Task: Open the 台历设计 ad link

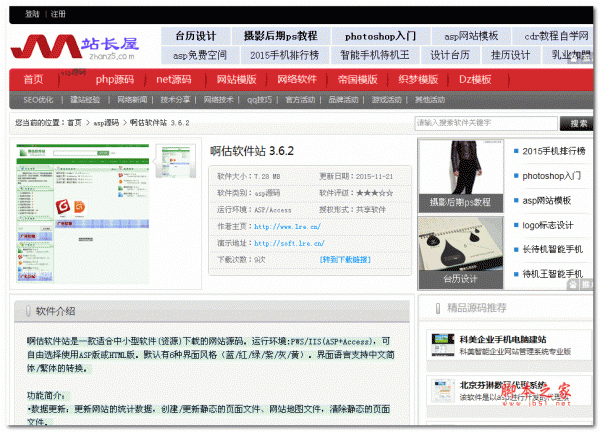Action: click(x=196, y=36)
